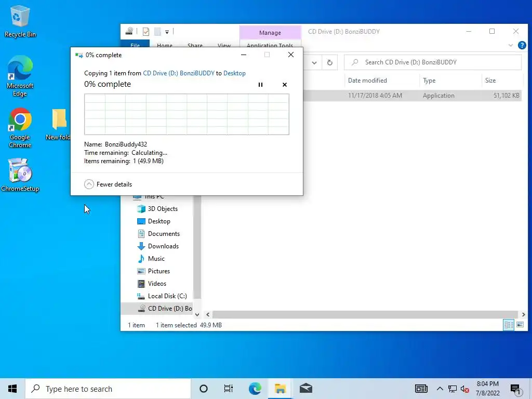This screenshot has width=532, height=399.
Task: Select the file row dated 11/17/2018 4:05 AM
Action: coord(412,96)
